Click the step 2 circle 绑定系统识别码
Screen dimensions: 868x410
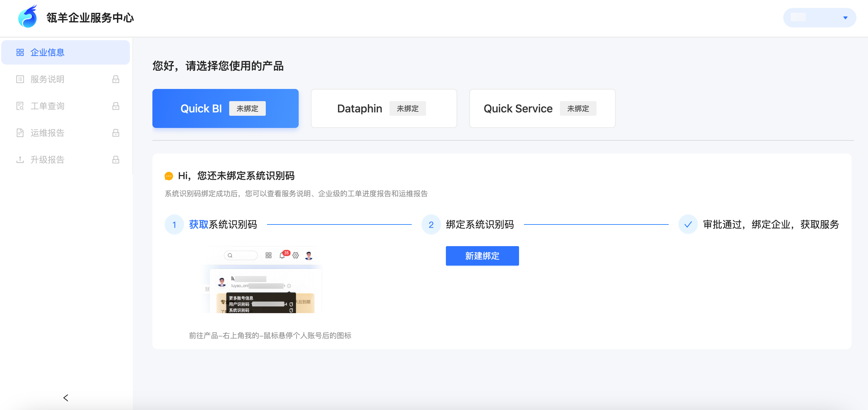click(431, 224)
